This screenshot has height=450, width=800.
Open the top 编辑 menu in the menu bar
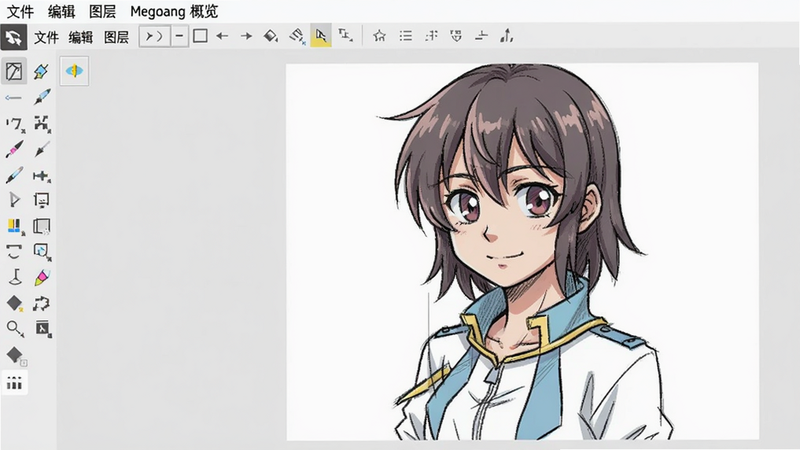(x=62, y=11)
